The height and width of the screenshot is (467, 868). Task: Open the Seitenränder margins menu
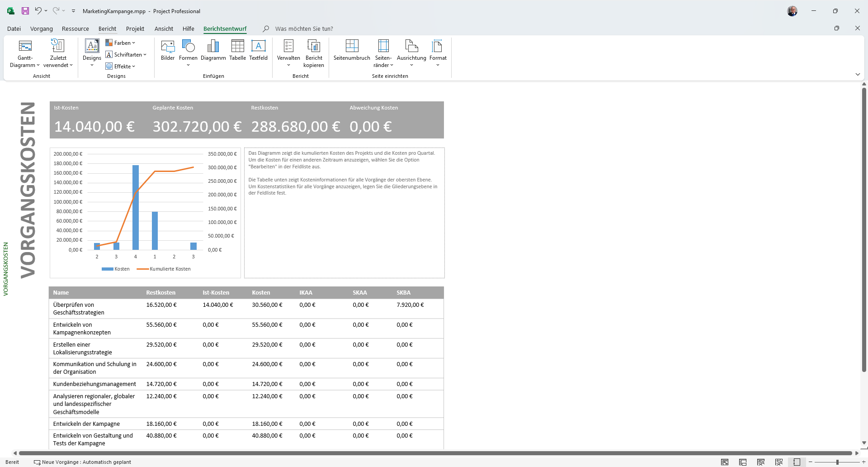(x=383, y=53)
